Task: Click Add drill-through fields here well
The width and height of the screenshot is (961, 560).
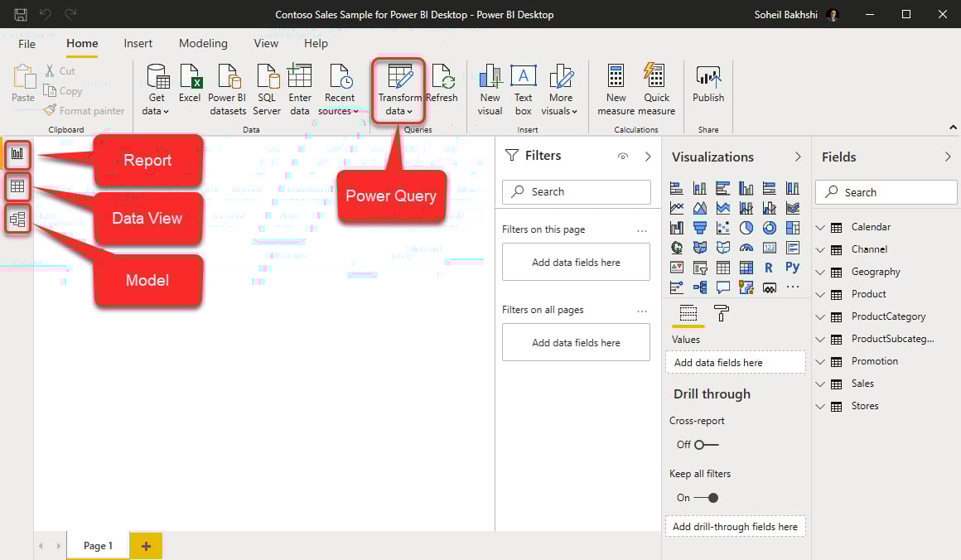Action: click(736, 527)
